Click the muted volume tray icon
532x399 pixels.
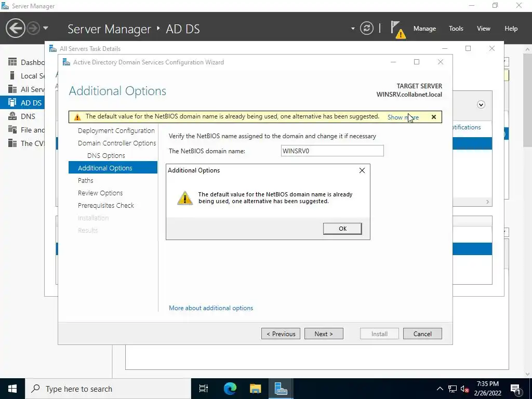click(x=465, y=389)
